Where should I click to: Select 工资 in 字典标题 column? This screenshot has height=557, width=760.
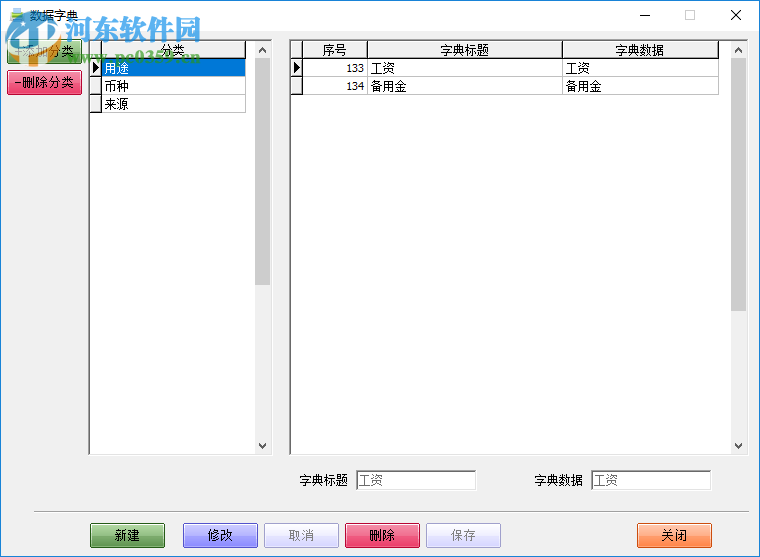pyautogui.click(x=464, y=68)
